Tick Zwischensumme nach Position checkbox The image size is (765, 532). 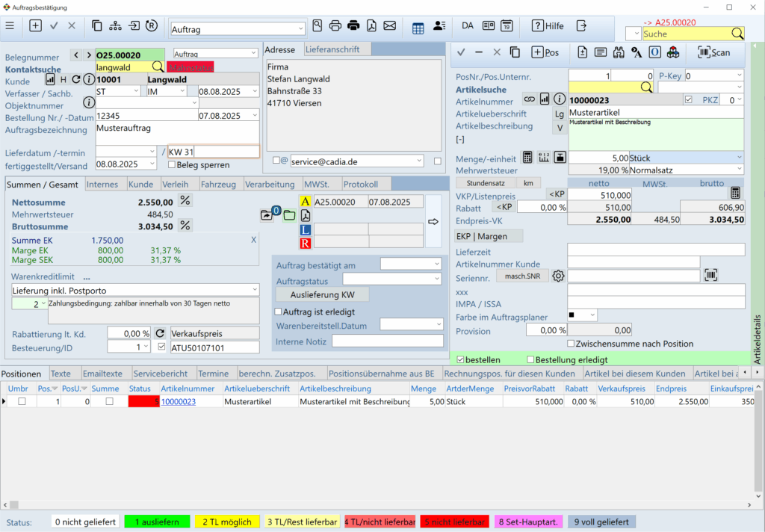pyautogui.click(x=572, y=344)
